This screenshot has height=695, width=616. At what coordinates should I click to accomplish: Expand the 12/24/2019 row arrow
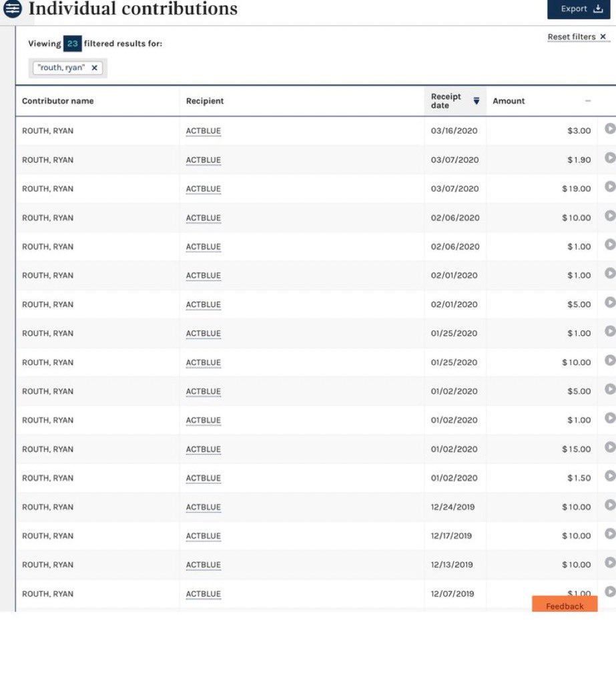[x=610, y=505]
